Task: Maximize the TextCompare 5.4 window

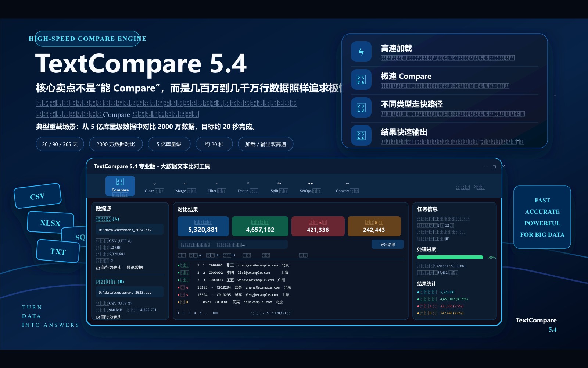Action: pos(494,167)
